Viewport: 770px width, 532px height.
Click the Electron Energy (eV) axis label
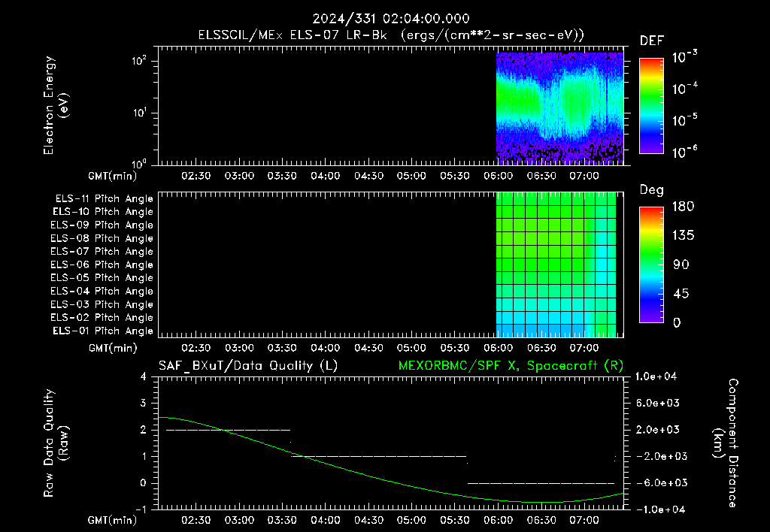tap(56, 105)
